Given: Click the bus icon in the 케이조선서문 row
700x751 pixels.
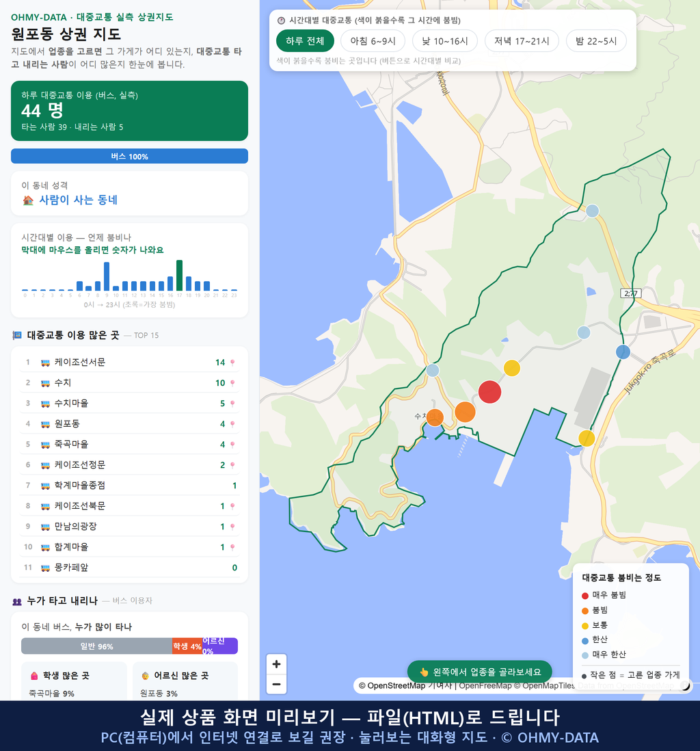Looking at the screenshot, I should (x=46, y=363).
